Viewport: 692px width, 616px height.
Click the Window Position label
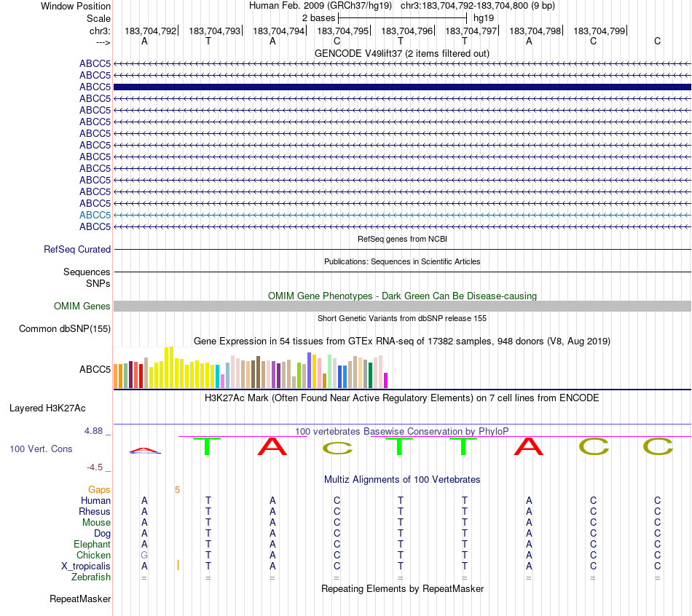pyautogui.click(x=76, y=6)
